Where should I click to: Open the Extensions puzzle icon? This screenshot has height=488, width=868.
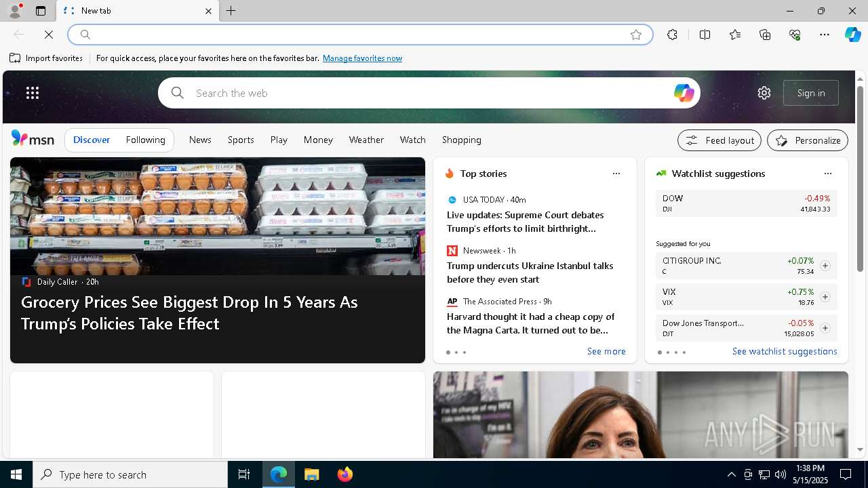tap(672, 35)
